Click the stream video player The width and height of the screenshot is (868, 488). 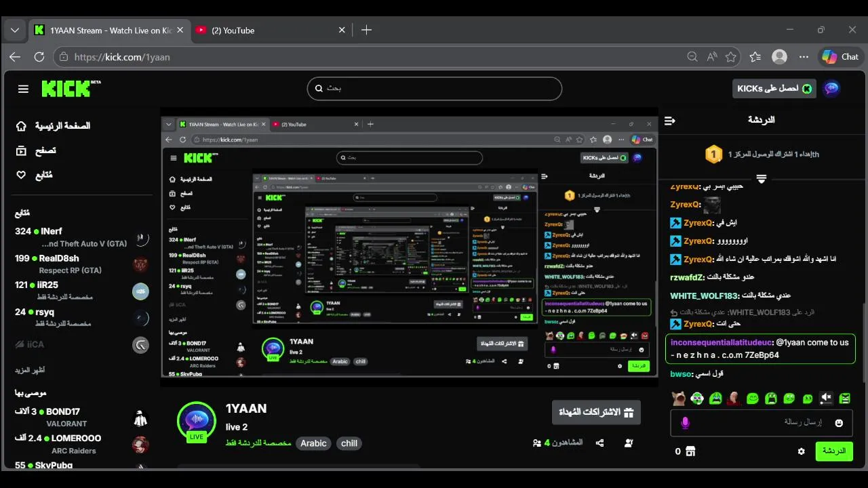point(409,247)
